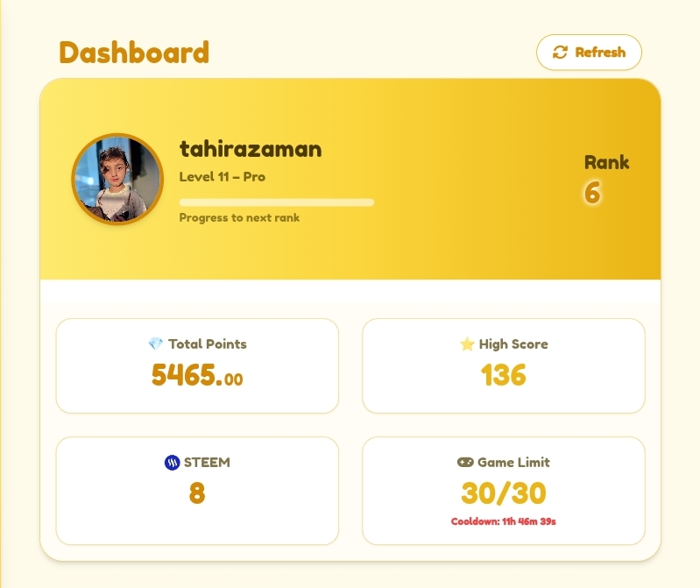Screen dimensions: 700x588
Task: Open the STEEM balance card
Action: (197, 491)
